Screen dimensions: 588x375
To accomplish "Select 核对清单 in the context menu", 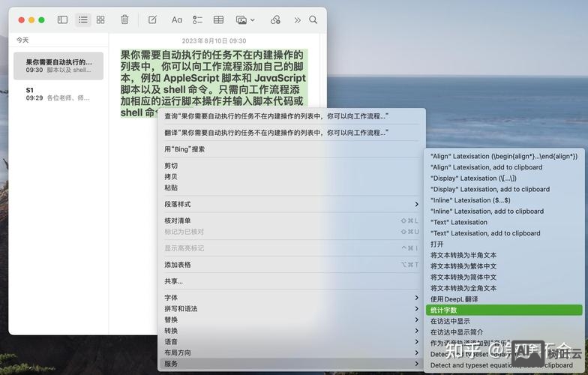I will (x=291, y=220).
